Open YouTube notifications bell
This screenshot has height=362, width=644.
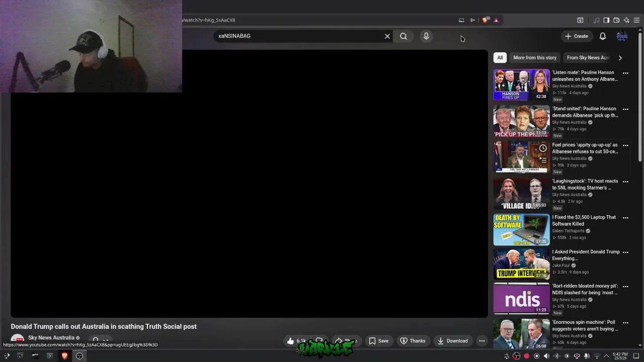coord(603,36)
